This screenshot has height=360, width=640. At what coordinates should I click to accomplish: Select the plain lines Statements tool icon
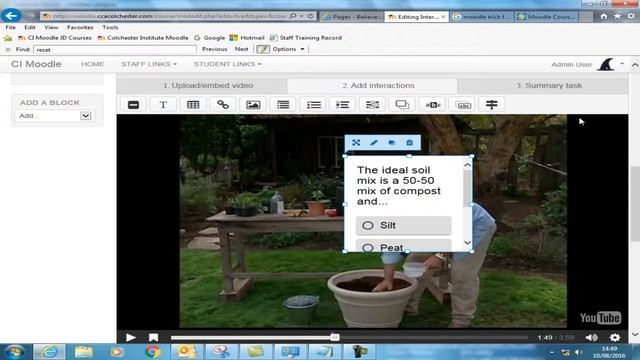pyautogui.click(x=283, y=105)
